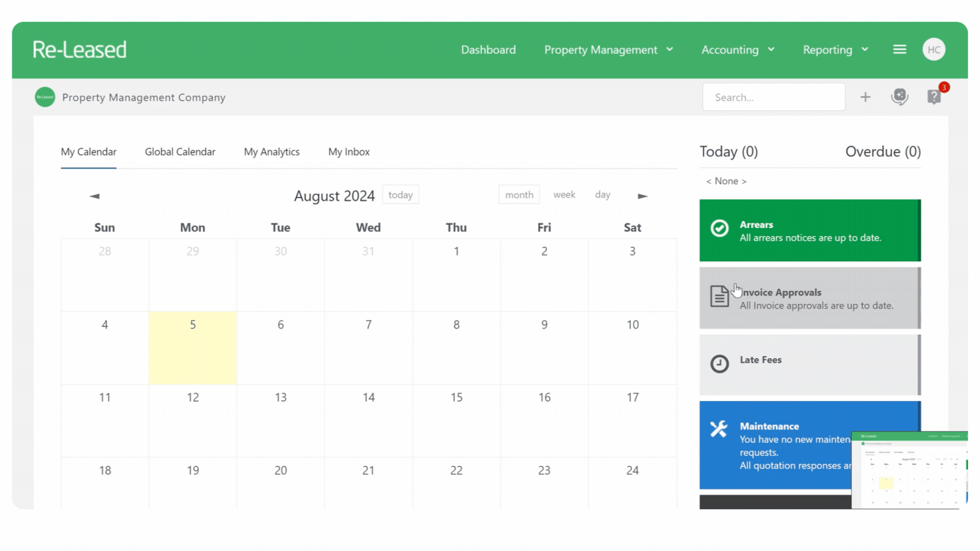Switch to My Calendar tab
The height and width of the screenshot is (551, 980).
coord(89,152)
